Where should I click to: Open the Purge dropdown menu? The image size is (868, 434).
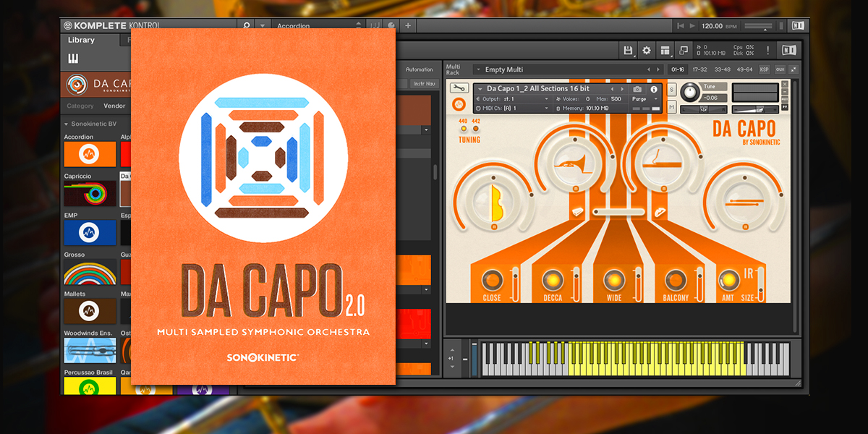click(645, 98)
